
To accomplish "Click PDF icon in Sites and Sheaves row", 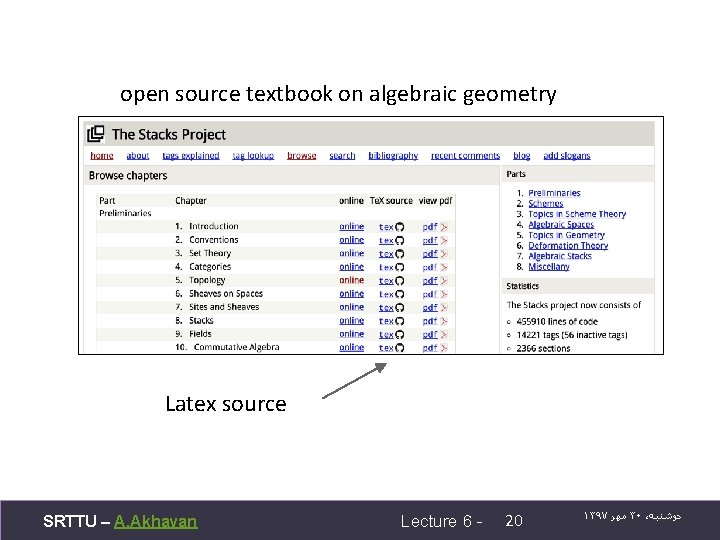I will tap(444, 307).
